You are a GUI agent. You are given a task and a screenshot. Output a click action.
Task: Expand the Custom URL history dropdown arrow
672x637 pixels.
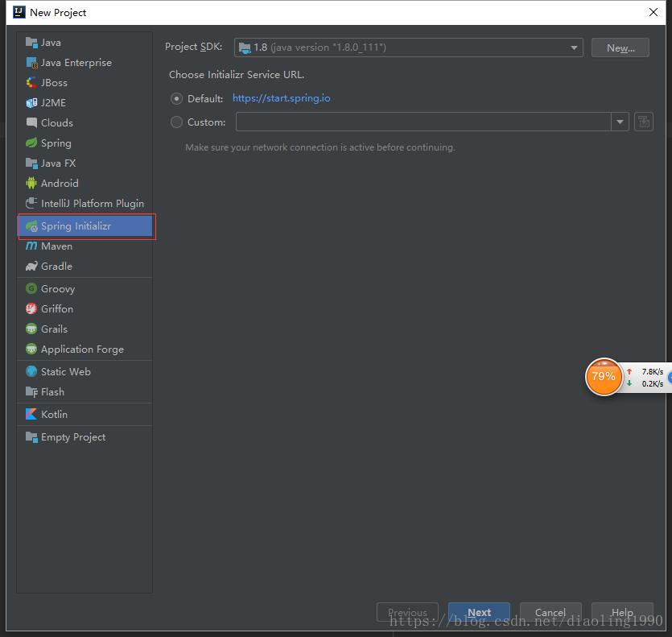click(620, 122)
